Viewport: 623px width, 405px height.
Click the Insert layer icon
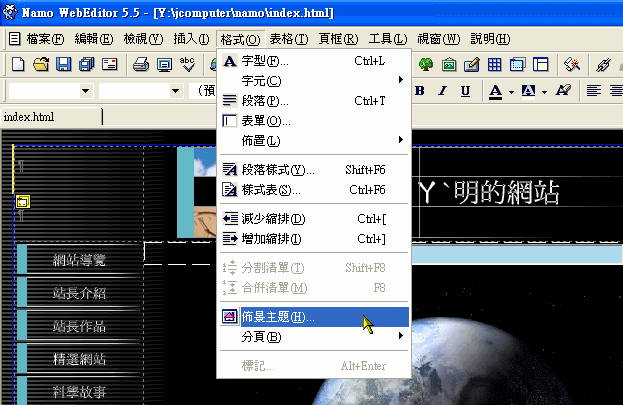point(517,64)
